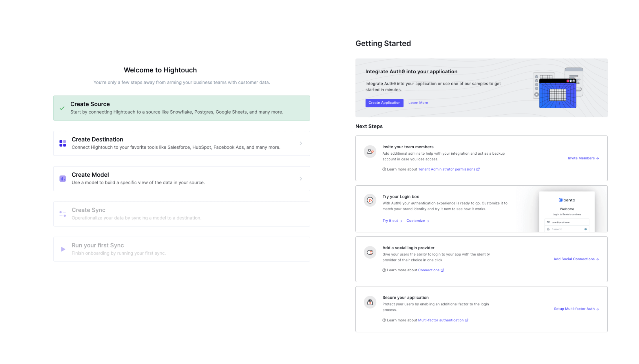The image size is (639, 364).
Task: Select the Run your first Sync title
Action: tap(98, 246)
